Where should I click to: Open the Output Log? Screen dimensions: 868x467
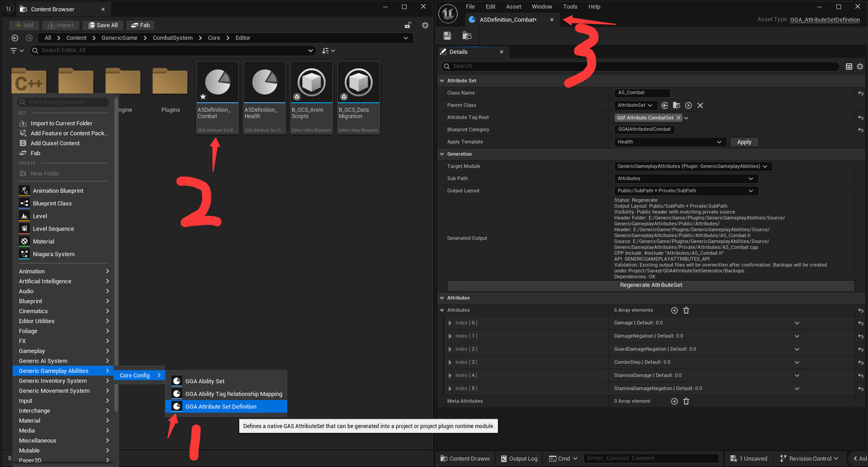[518, 459]
